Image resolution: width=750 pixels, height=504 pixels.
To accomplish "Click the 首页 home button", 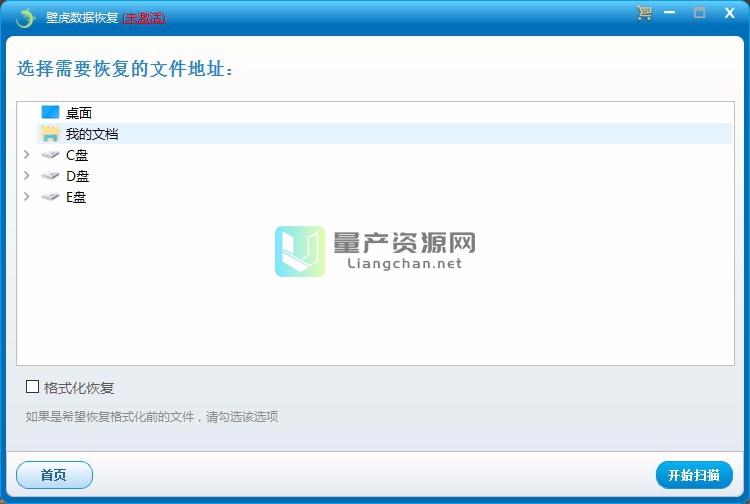I will coord(54,475).
